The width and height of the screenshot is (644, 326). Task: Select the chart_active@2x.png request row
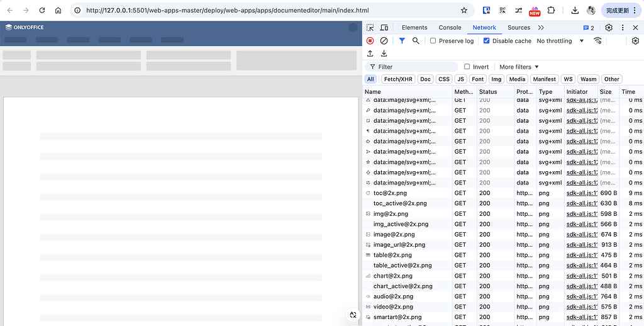click(503, 286)
